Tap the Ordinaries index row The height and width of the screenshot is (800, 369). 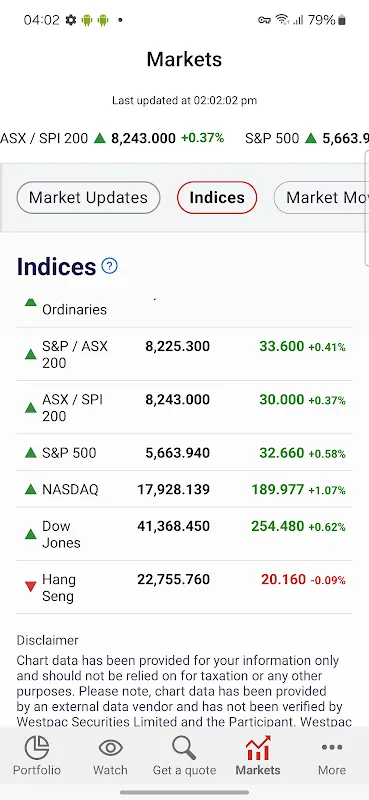(x=184, y=310)
